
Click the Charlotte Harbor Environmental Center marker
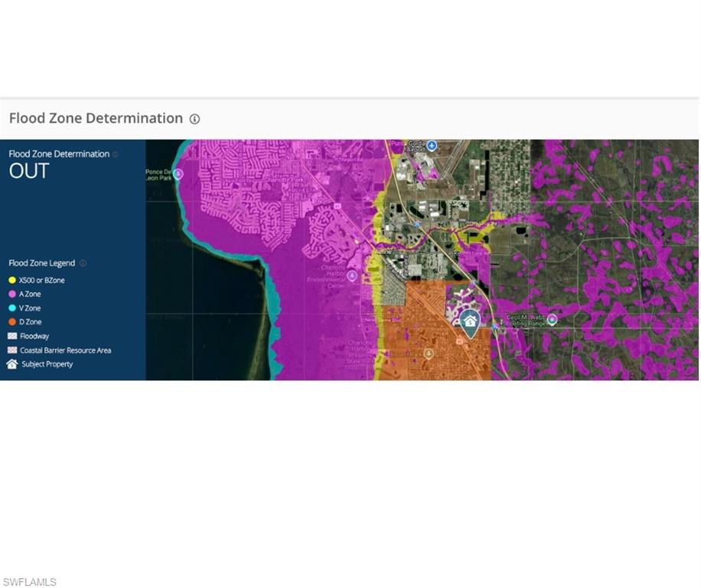click(351, 276)
